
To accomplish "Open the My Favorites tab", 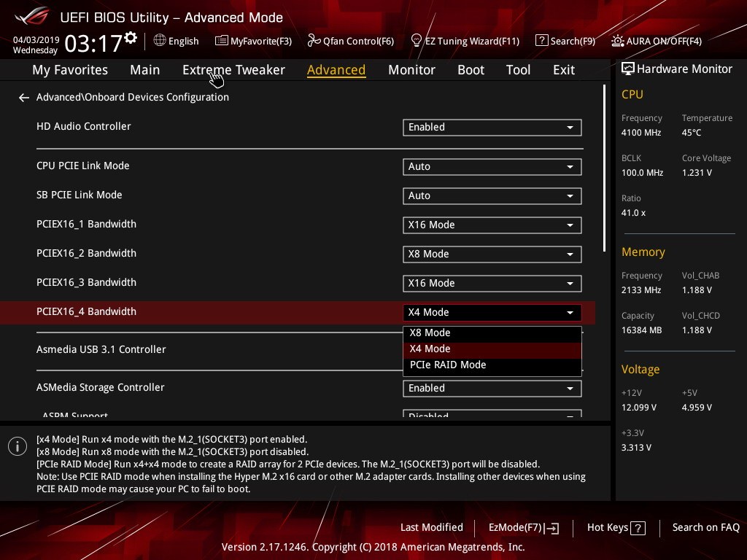I will click(x=70, y=70).
